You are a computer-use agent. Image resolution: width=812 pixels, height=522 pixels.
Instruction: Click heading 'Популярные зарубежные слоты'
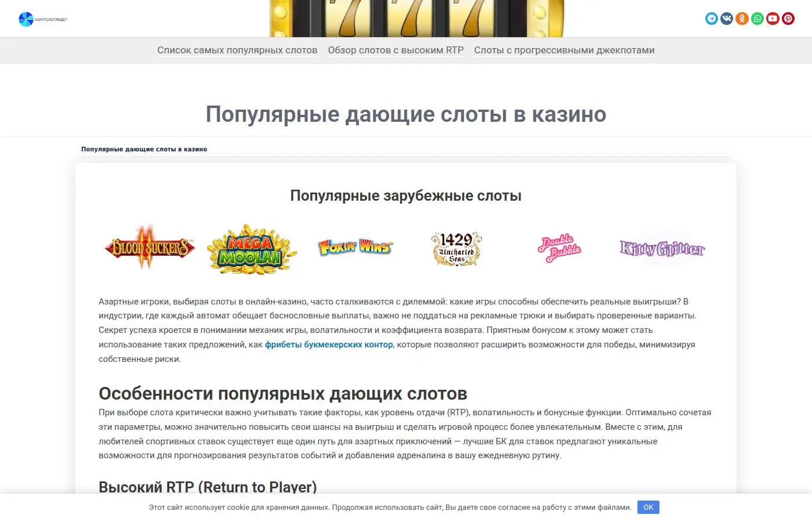[x=406, y=196]
